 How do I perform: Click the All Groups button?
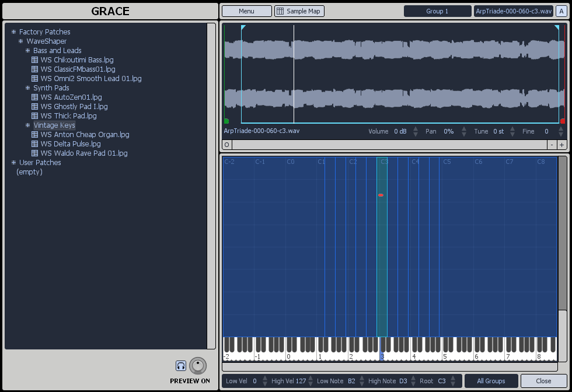(x=491, y=381)
